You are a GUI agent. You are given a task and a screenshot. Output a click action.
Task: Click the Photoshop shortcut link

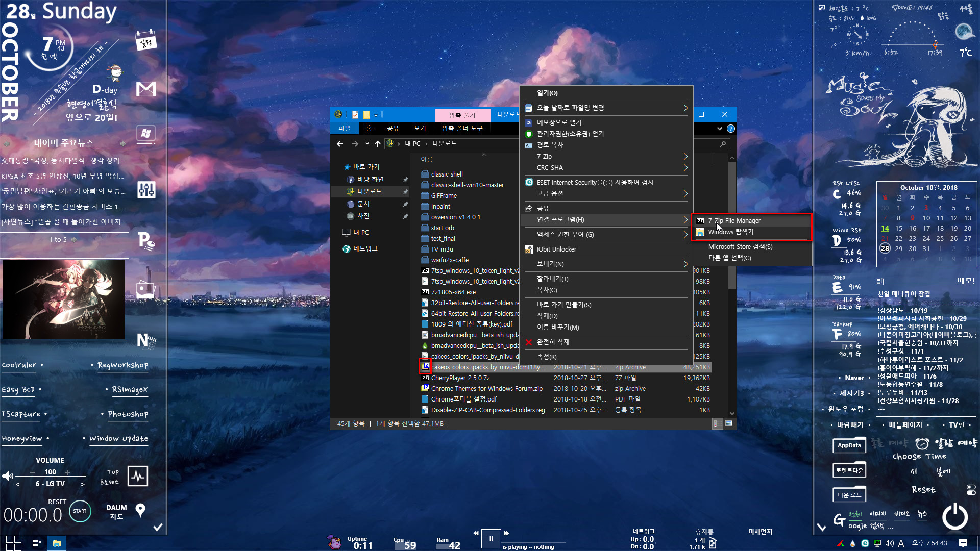[x=128, y=414]
